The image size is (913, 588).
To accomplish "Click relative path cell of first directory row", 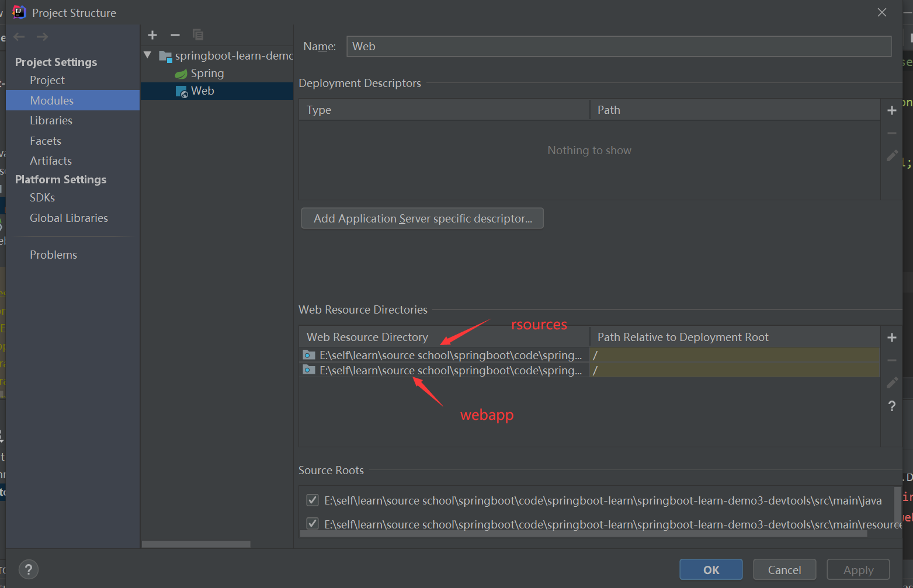I will pos(735,355).
